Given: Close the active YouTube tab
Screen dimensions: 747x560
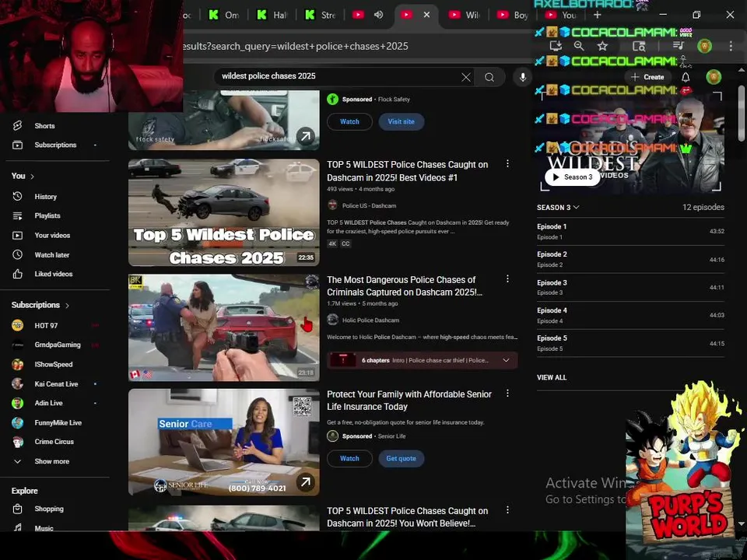Looking at the screenshot, I should 427,15.
